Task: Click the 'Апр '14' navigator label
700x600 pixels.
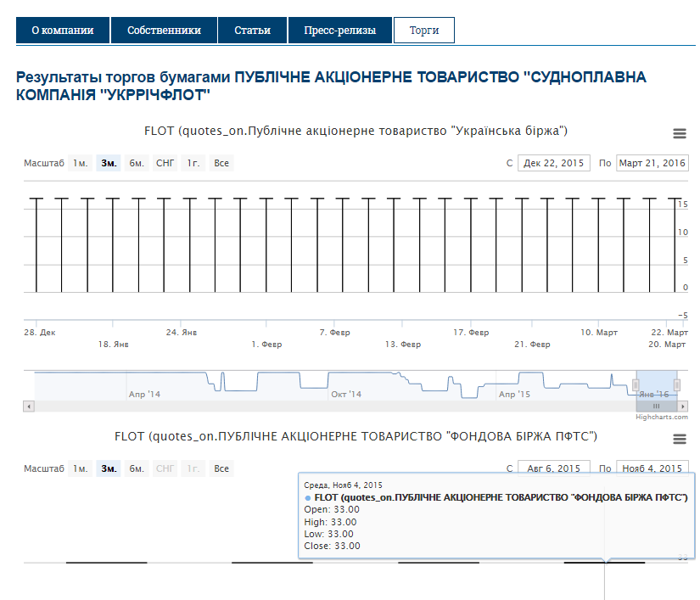Action: pos(144,394)
